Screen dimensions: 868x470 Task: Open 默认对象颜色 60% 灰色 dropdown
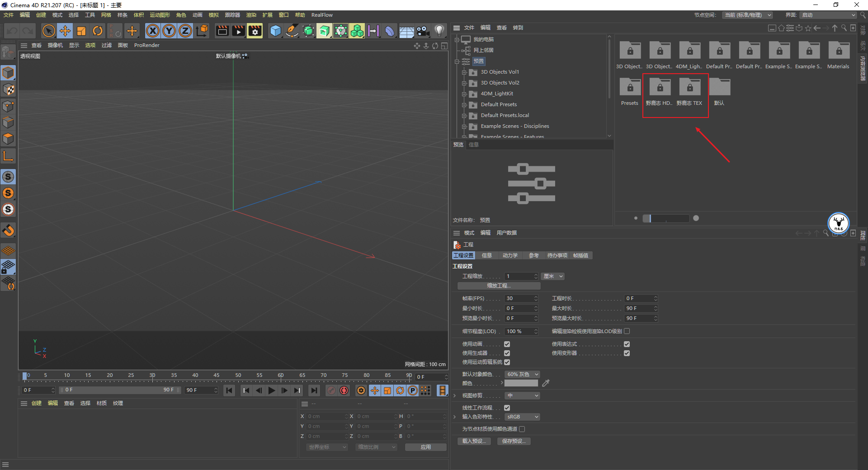tap(522, 375)
